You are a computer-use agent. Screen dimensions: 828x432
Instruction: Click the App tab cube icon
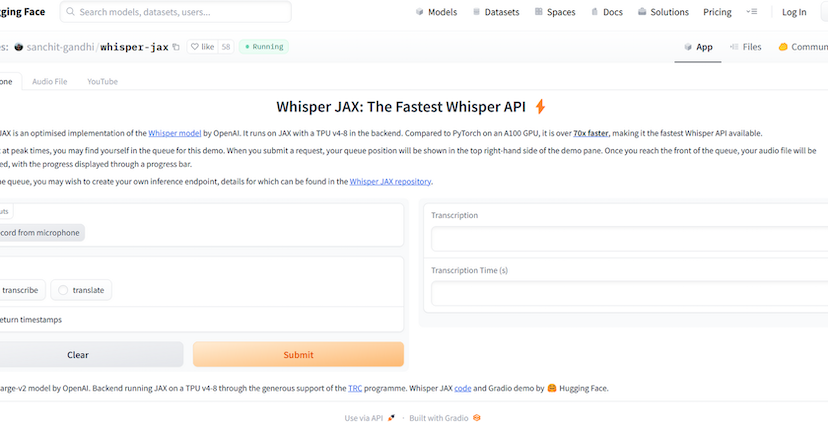pyautogui.click(x=688, y=47)
